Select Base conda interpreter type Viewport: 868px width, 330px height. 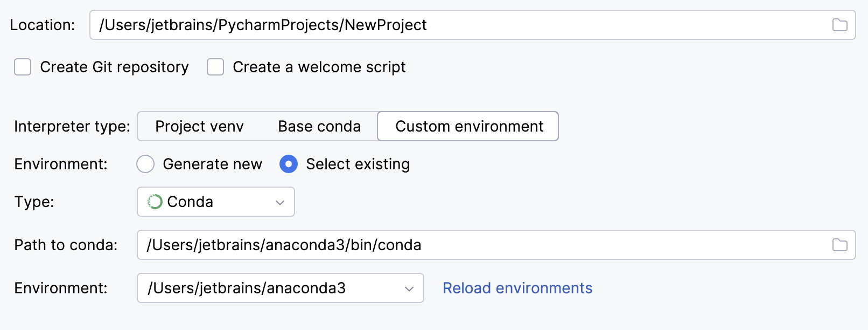tap(319, 126)
